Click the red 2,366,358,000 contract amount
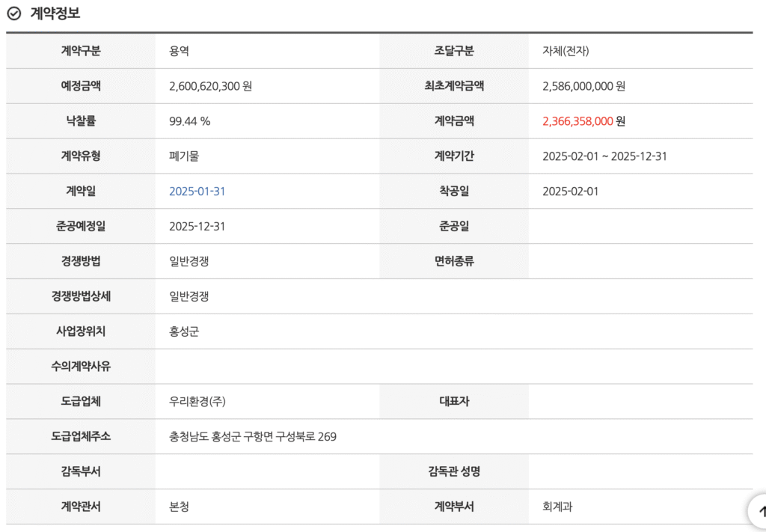Image resolution: width=766 pixels, height=532 pixels. click(577, 121)
